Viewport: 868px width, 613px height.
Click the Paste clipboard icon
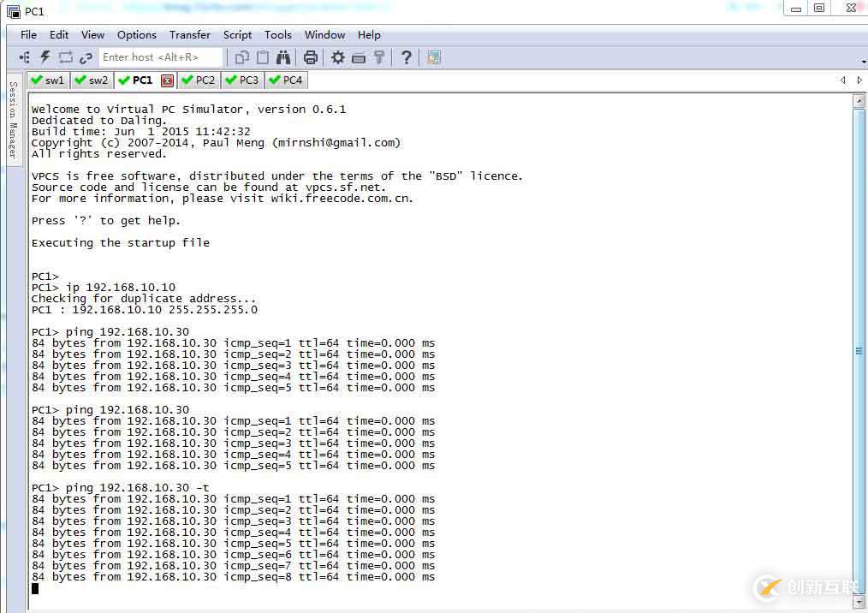click(263, 57)
